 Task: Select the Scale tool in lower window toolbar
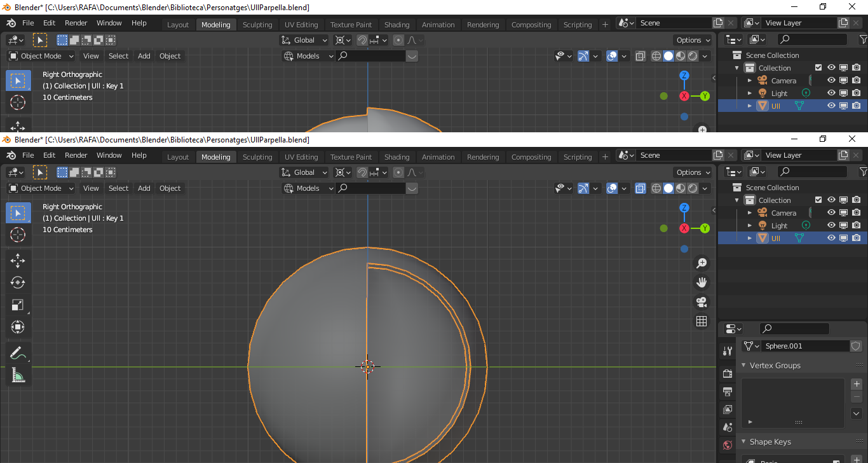pyautogui.click(x=18, y=305)
